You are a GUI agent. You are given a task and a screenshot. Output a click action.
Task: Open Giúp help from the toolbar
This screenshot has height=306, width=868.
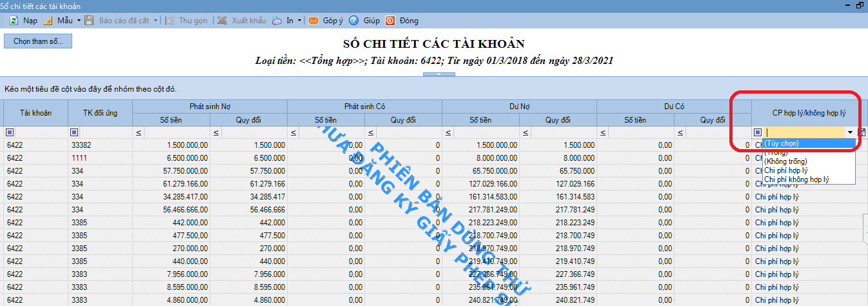pyautogui.click(x=364, y=21)
